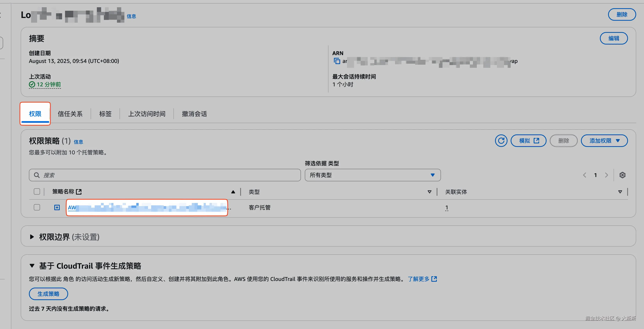644x329 pixels.
Task: Check the AW policy row checkbox
Action: coord(37,207)
